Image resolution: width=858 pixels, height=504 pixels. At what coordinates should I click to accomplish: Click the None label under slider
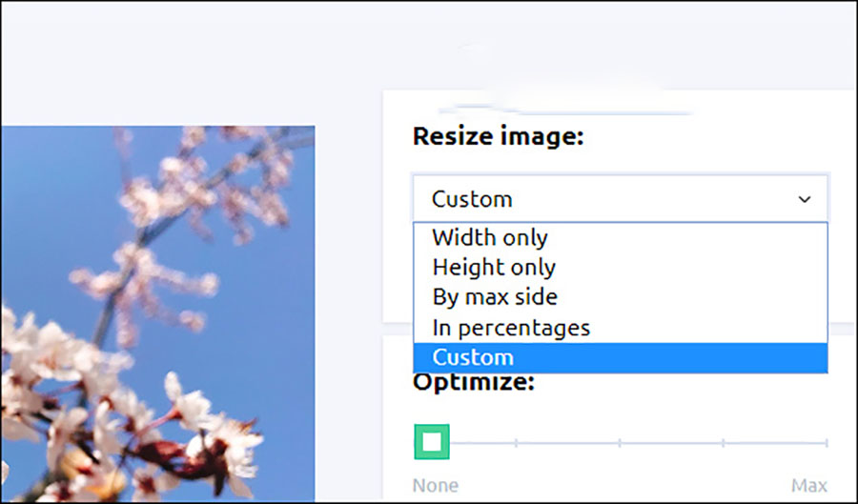(435, 486)
